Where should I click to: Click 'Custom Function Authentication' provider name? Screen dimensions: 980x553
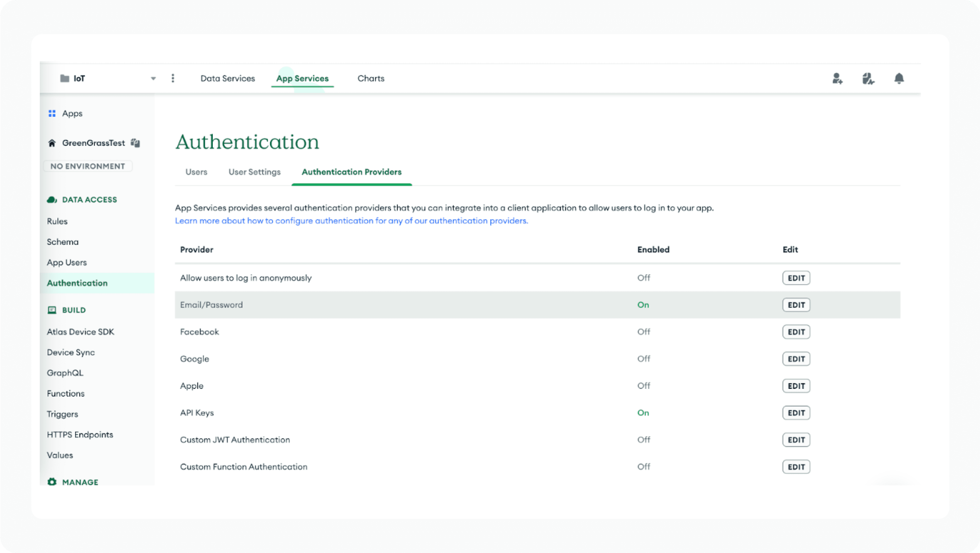[x=244, y=467]
